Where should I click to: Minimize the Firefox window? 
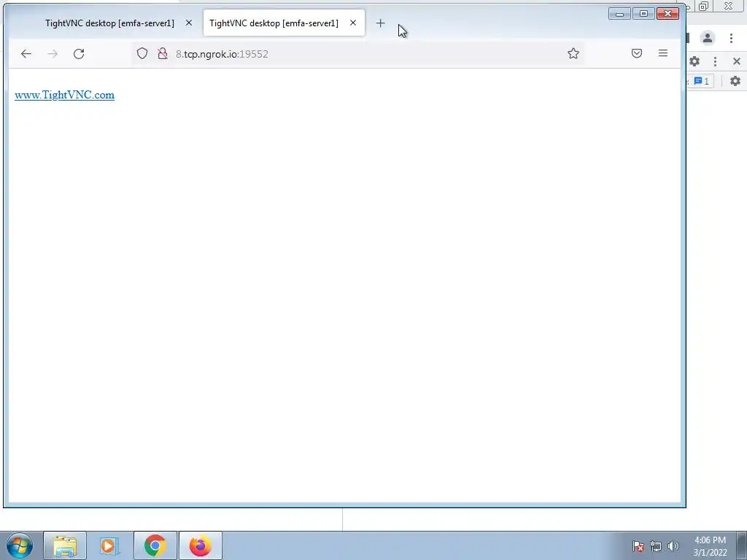click(x=619, y=14)
